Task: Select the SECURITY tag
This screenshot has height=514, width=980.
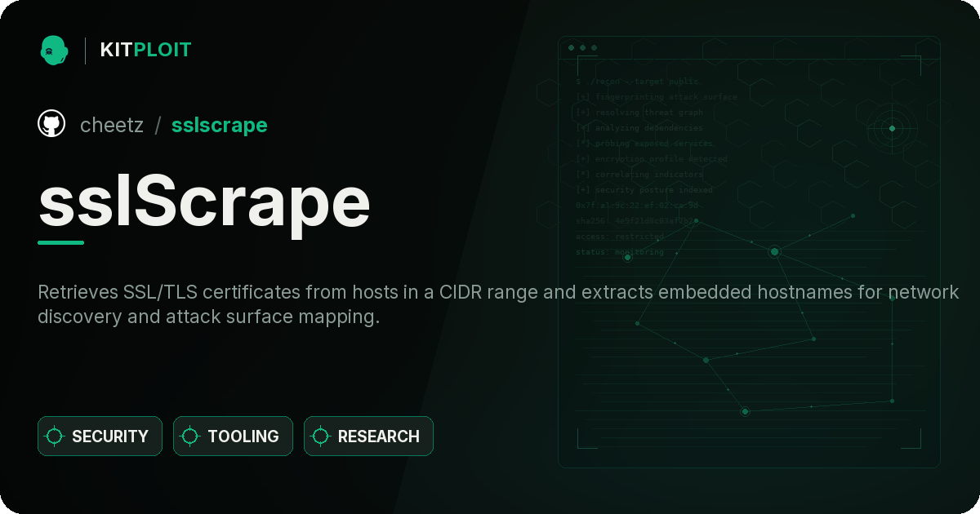Action: click(x=100, y=436)
